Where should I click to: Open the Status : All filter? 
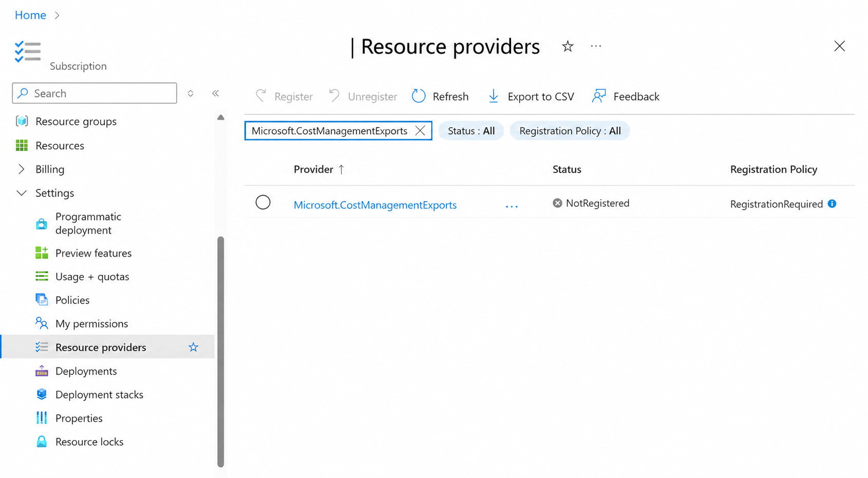(471, 131)
